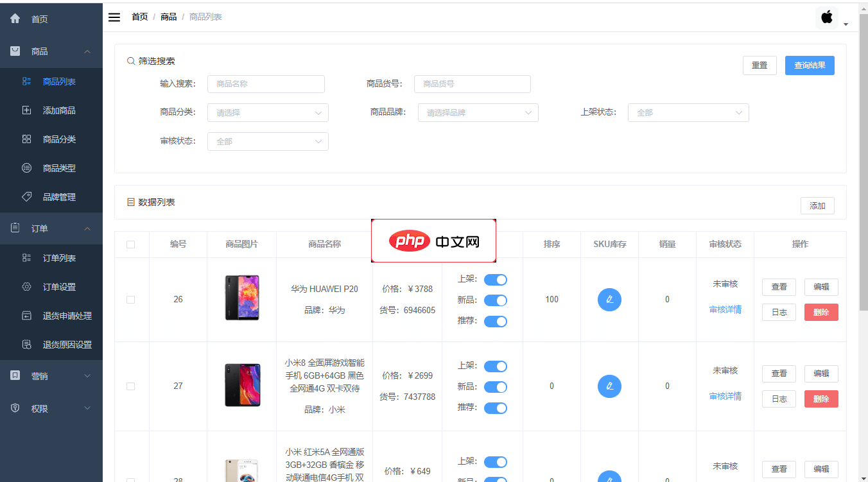Open 商品分类 via its grid icon
The image size is (868, 482).
[x=26, y=139]
